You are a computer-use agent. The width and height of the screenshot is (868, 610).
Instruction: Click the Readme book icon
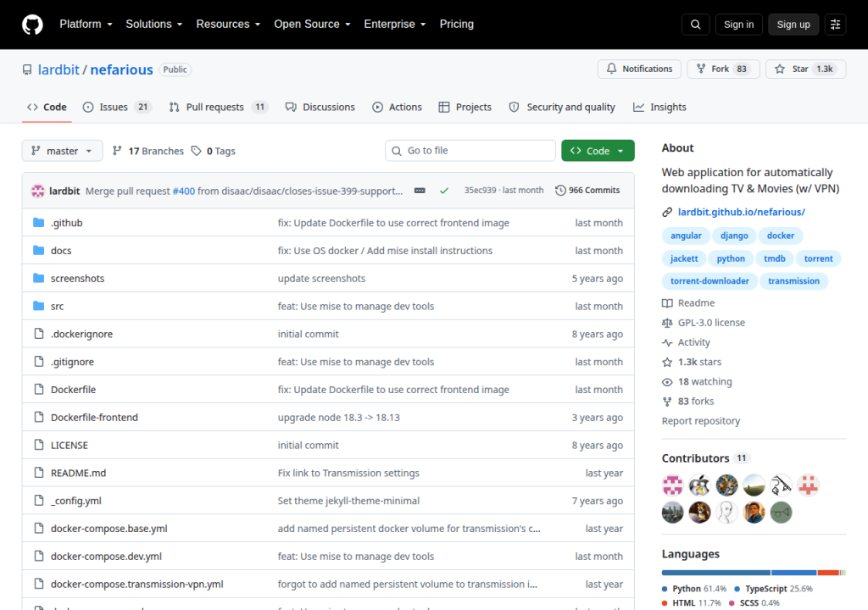click(x=667, y=303)
